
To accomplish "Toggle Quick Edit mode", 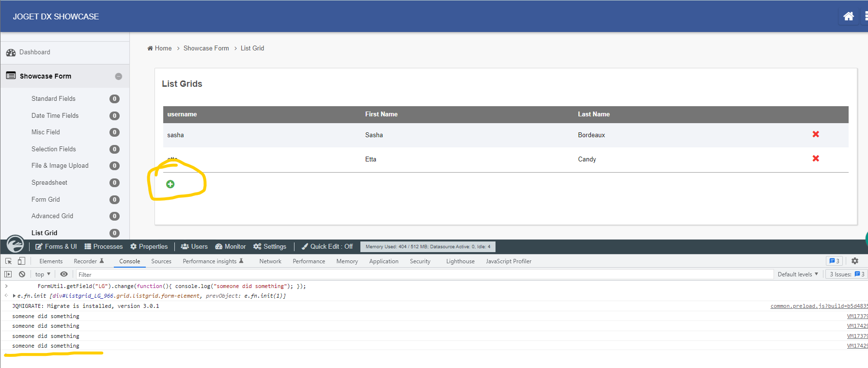I will (327, 247).
